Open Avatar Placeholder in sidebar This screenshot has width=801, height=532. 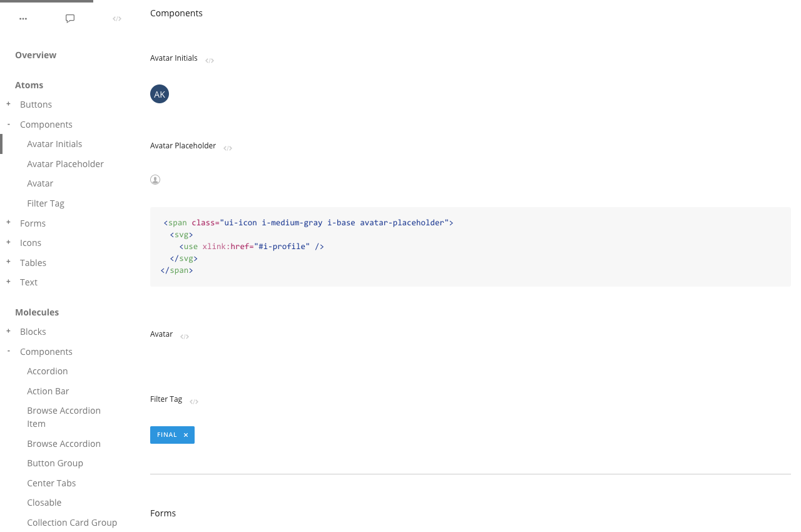[x=65, y=164]
